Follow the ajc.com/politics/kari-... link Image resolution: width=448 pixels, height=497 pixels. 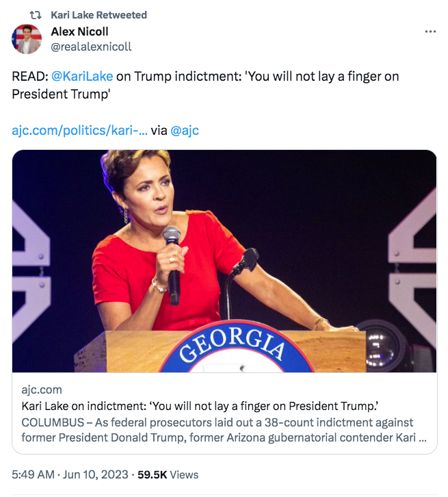click(x=79, y=130)
